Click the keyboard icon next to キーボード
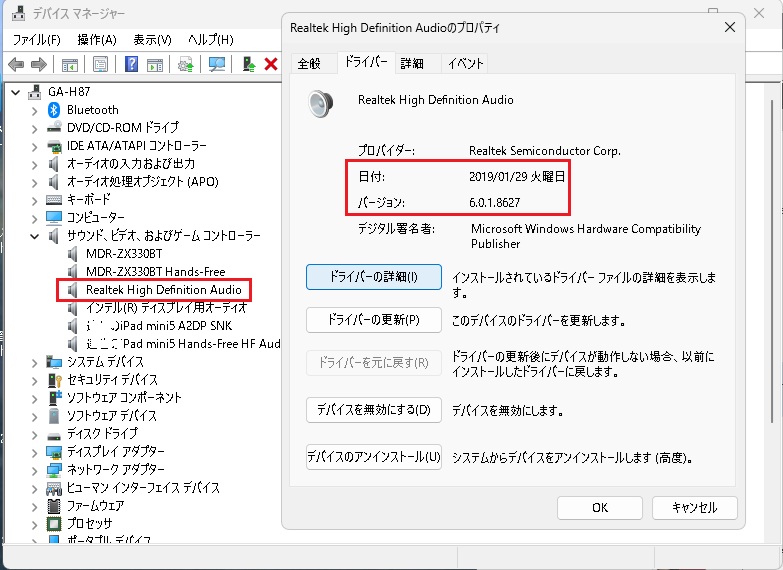Viewport: 783px width, 570px height. (54, 200)
